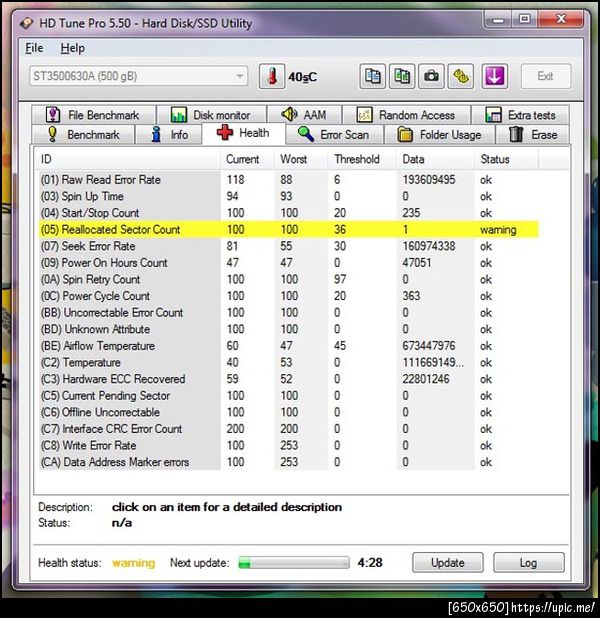Switch to the Disk monitor tab
The width and height of the screenshot is (600, 618).
click(x=212, y=115)
